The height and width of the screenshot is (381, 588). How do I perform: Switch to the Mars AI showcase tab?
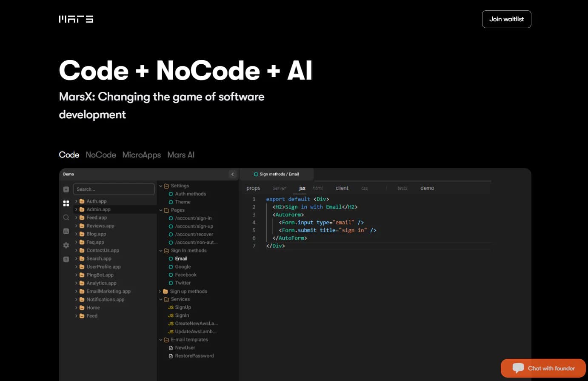[x=181, y=155]
